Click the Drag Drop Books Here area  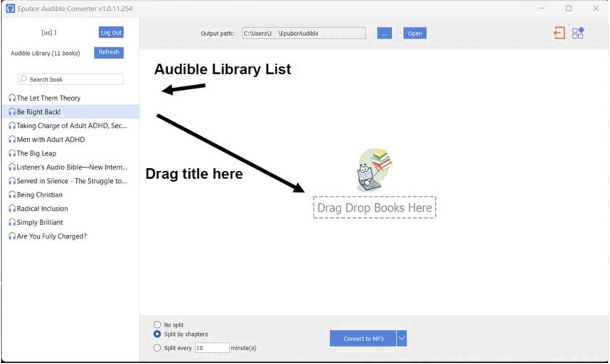pyautogui.click(x=375, y=208)
